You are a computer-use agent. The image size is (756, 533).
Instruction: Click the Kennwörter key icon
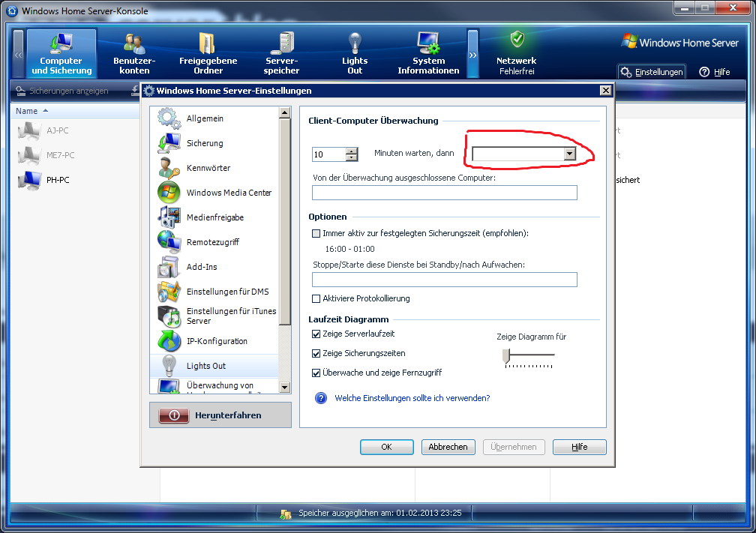point(169,168)
